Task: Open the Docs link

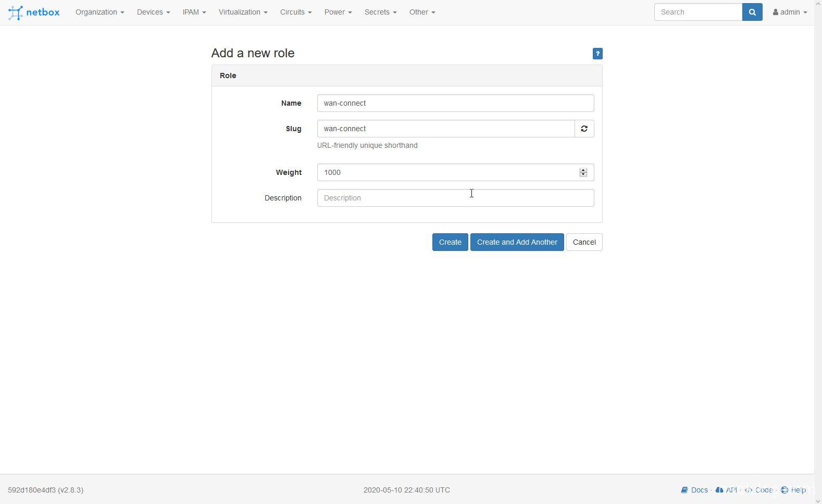Action: [694, 490]
